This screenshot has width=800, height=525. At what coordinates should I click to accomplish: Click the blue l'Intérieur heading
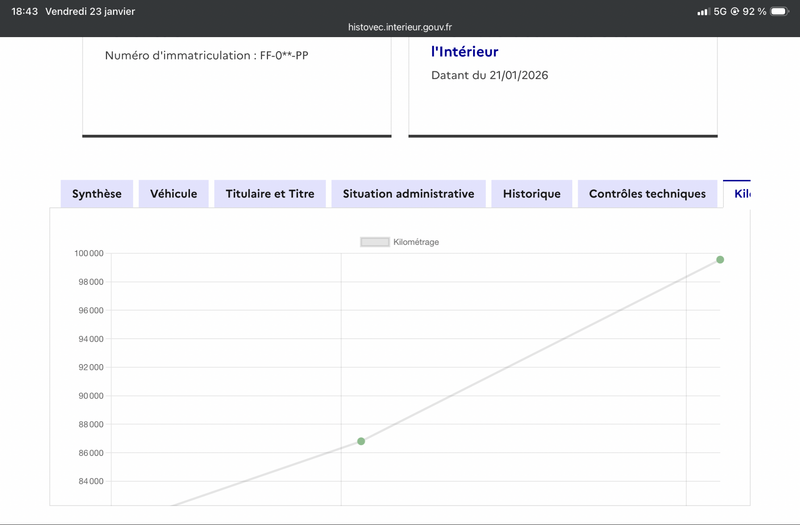(x=464, y=52)
